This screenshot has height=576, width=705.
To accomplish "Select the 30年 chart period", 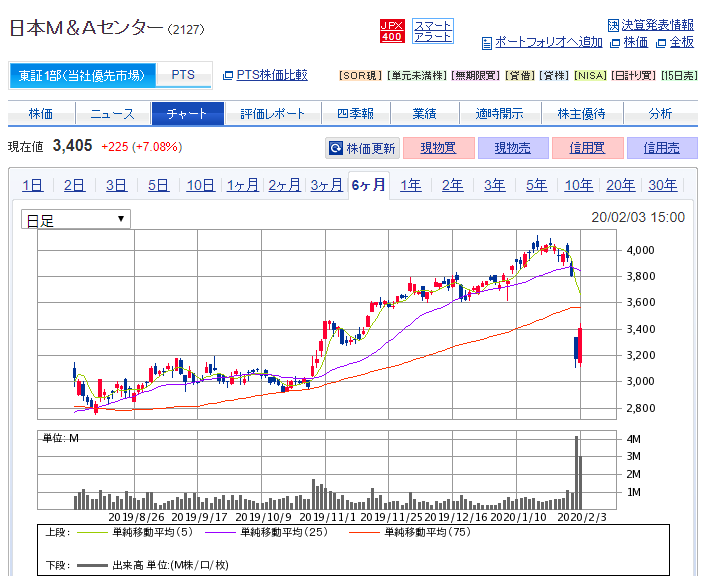I will point(663,185).
